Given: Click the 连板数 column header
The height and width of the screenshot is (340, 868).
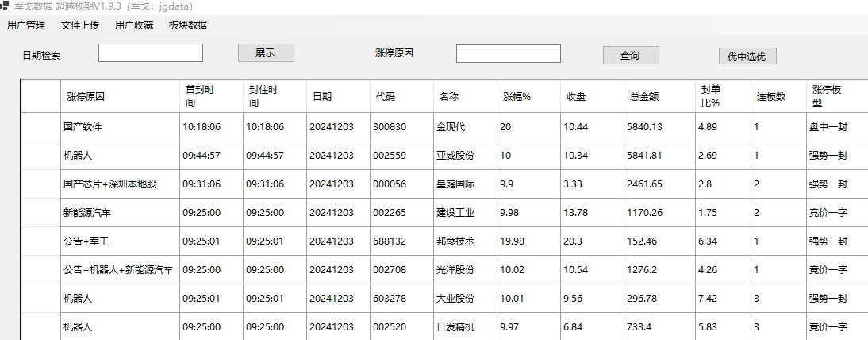Looking at the screenshot, I should coord(778,96).
